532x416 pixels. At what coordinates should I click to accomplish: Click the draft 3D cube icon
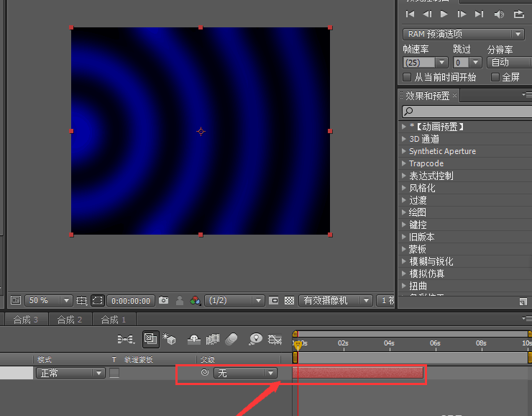tap(169, 339)
